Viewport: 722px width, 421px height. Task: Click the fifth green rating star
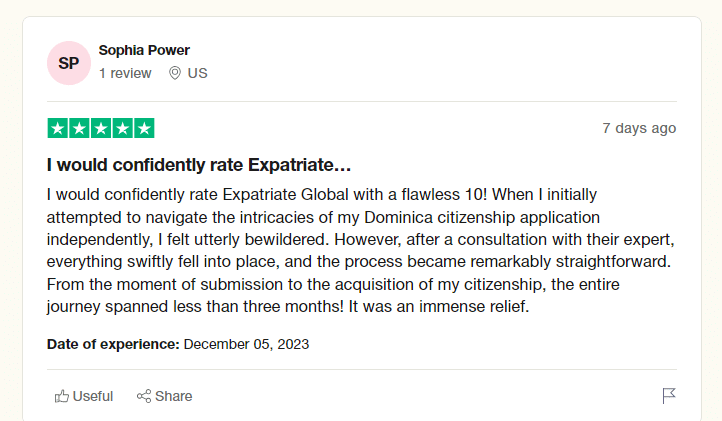click(x=144, y=128)
